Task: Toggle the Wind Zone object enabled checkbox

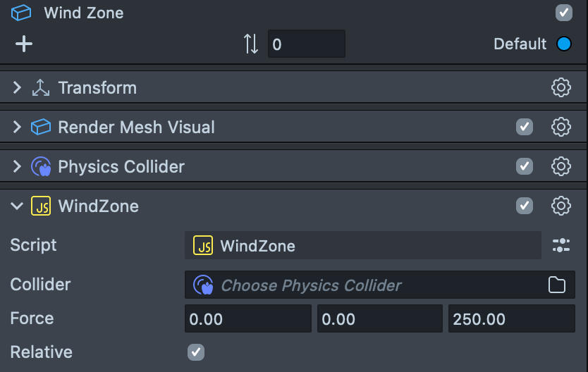Action: point(563,13)
